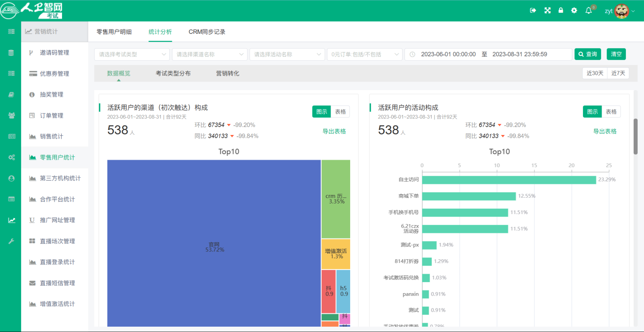
Task: Select the users icon in the left sidebar
Action: click(11, 115)
